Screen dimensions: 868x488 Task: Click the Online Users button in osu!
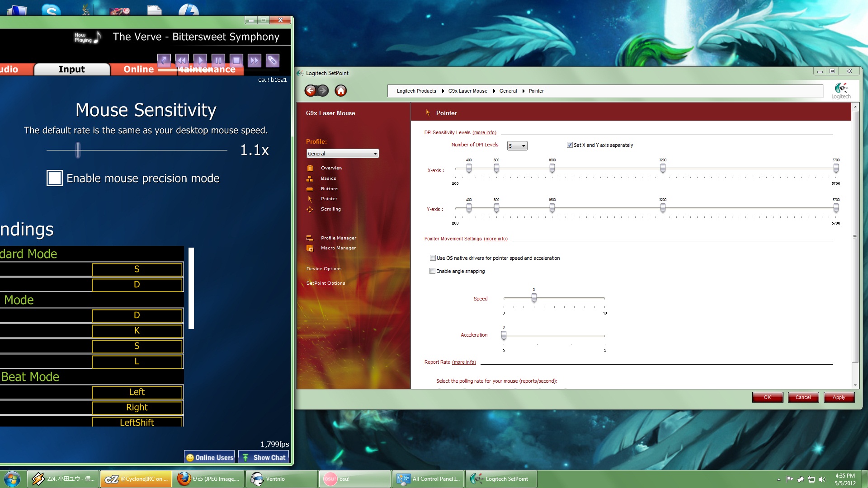(210, 457)
